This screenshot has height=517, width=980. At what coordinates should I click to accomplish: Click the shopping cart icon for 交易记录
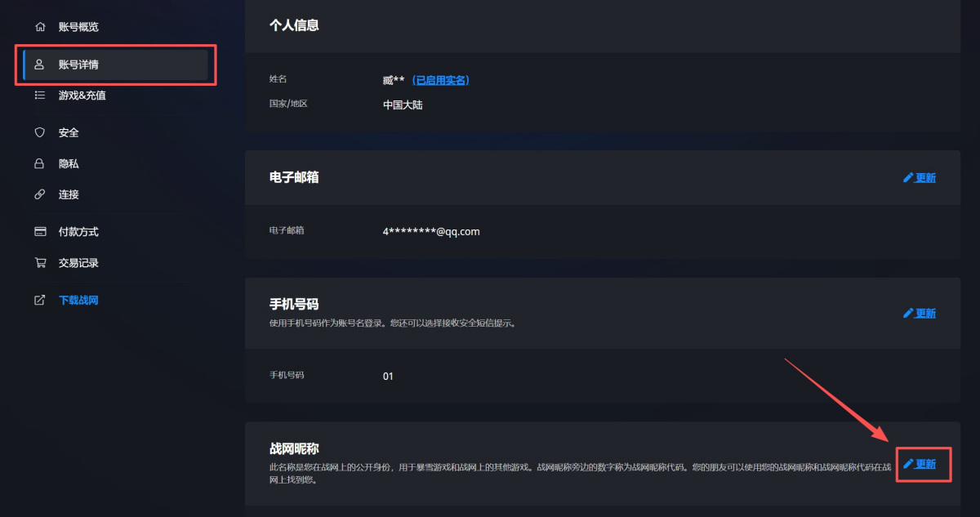(39, 263)
